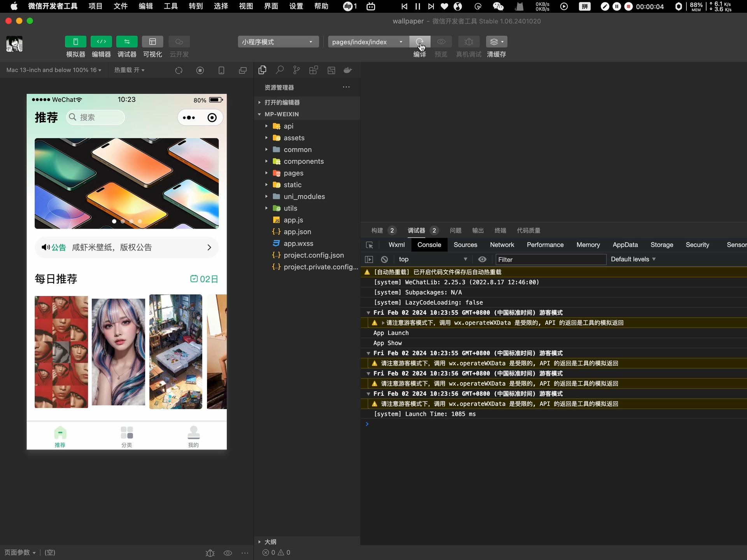
Task: Tap the 我的 tab in mini program
Action: [x=193, y=437]
